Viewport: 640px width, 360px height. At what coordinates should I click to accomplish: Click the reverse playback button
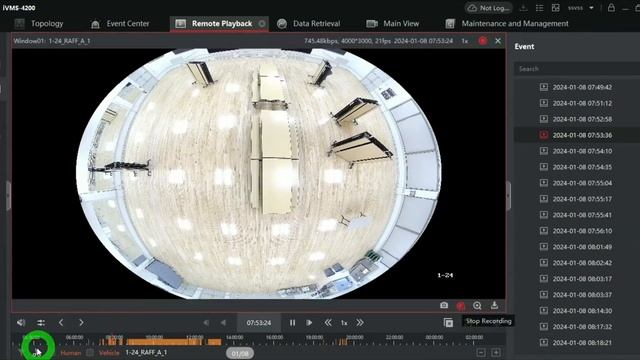[223, 322]
